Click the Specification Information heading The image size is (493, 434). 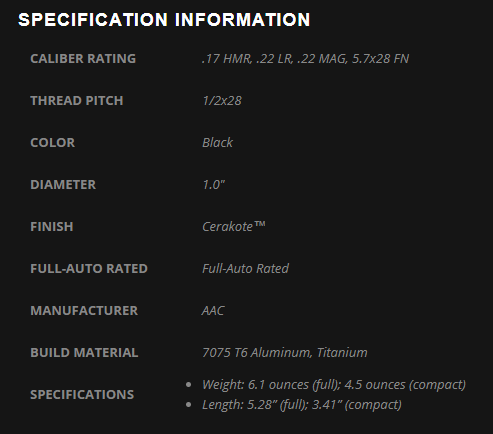tap(164, 20)
